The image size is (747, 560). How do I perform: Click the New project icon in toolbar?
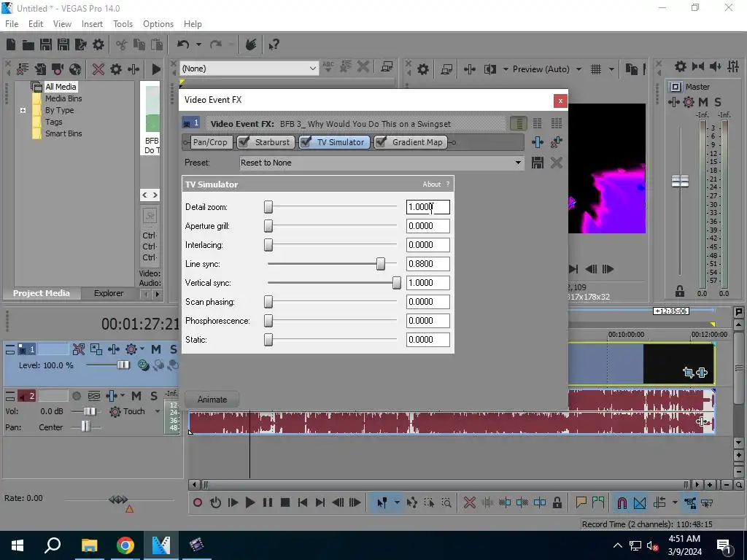tap(11, 44)
